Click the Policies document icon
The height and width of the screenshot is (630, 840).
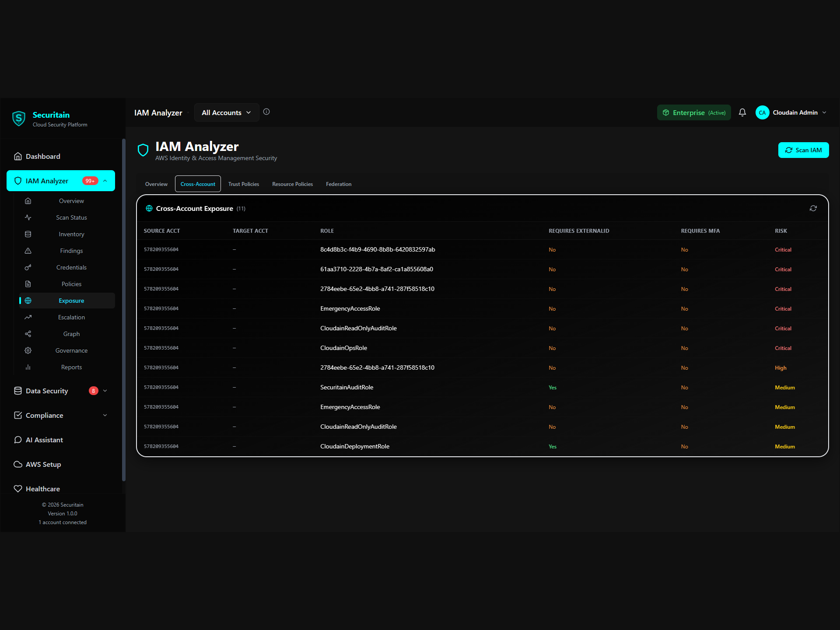pyautogui.click(x=28, y=284)
